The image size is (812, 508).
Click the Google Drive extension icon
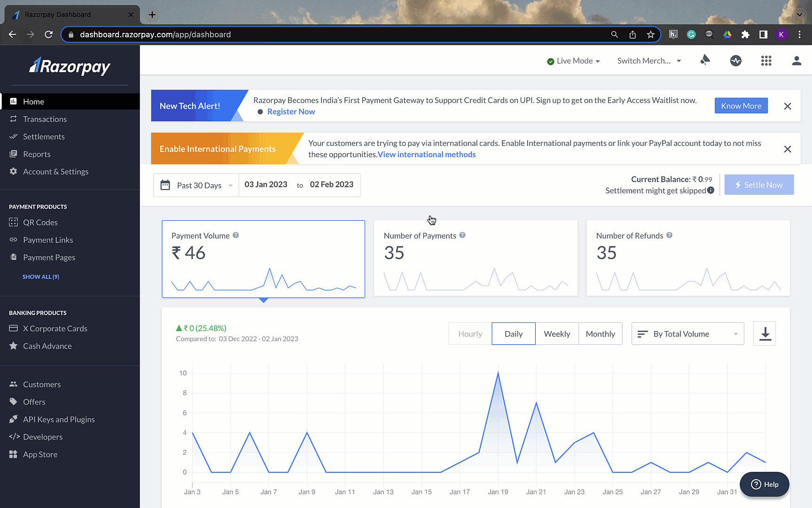tap(727, 34)
